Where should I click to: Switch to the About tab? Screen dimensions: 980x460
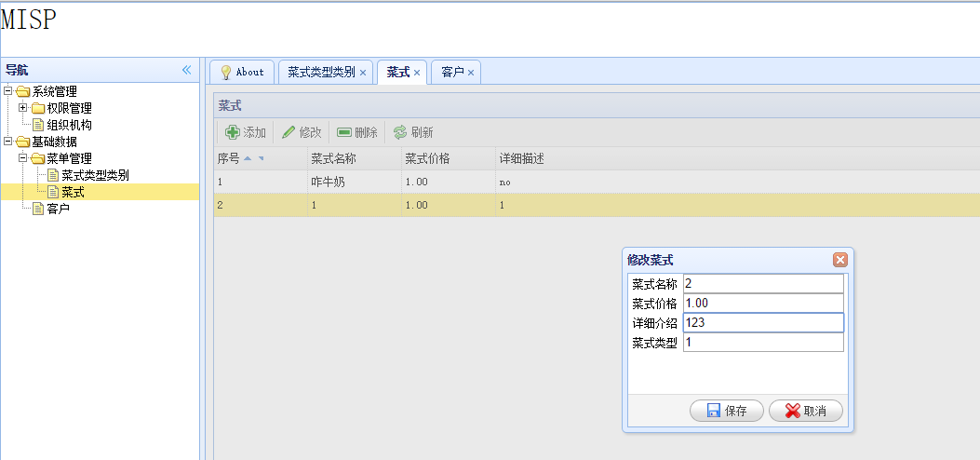tap(242, 72)
